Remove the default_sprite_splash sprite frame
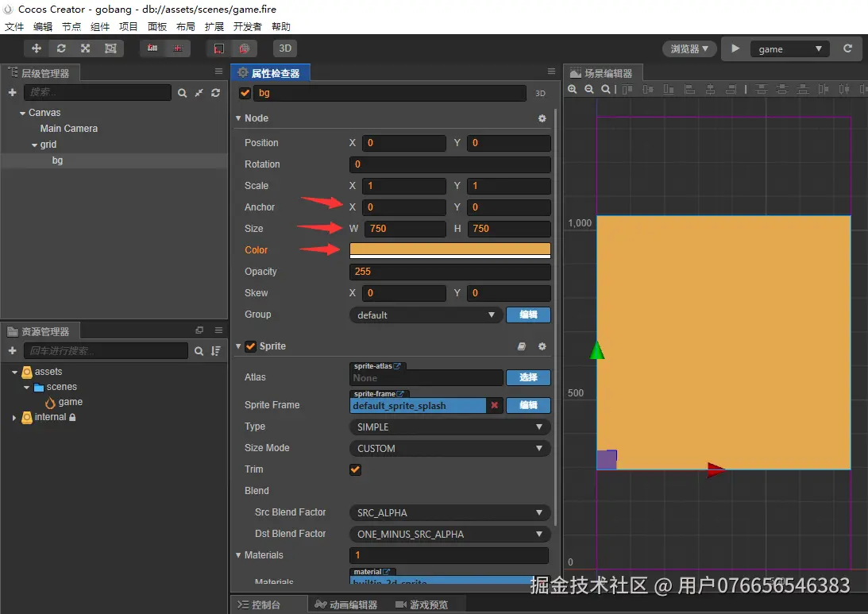Image resolution: width=868 pixels, height=614 pixels. (x=494, y=406)
